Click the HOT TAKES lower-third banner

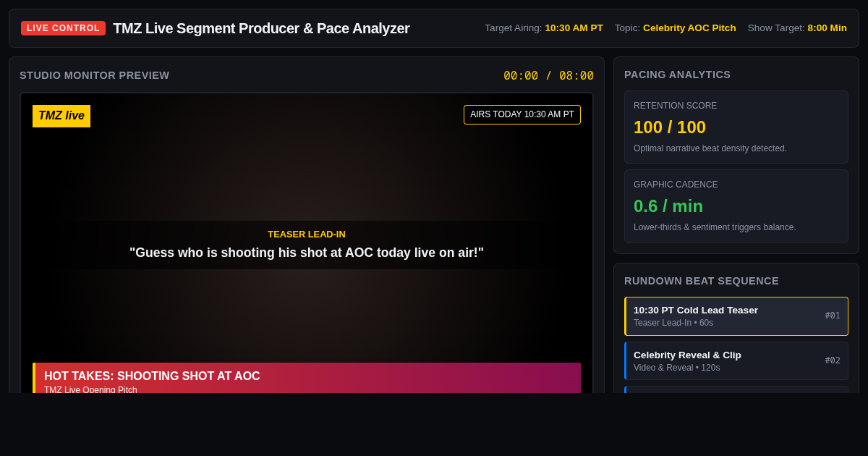point(307,378)
